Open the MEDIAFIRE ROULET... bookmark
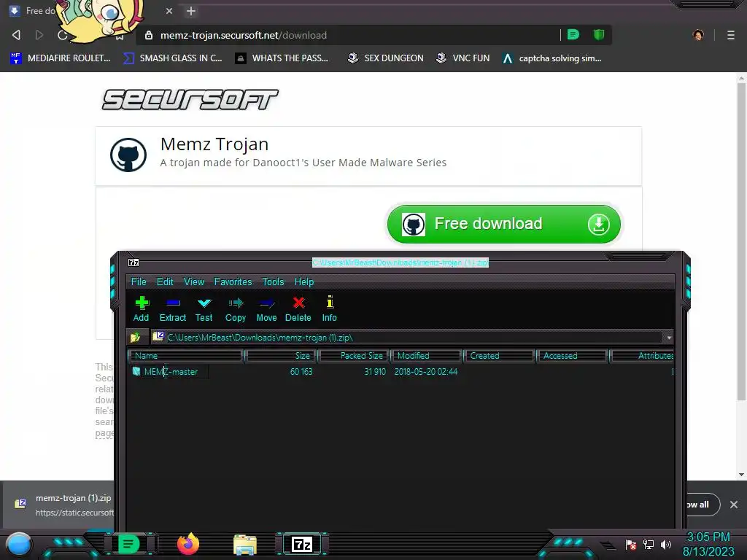 (x=61, y=58)
